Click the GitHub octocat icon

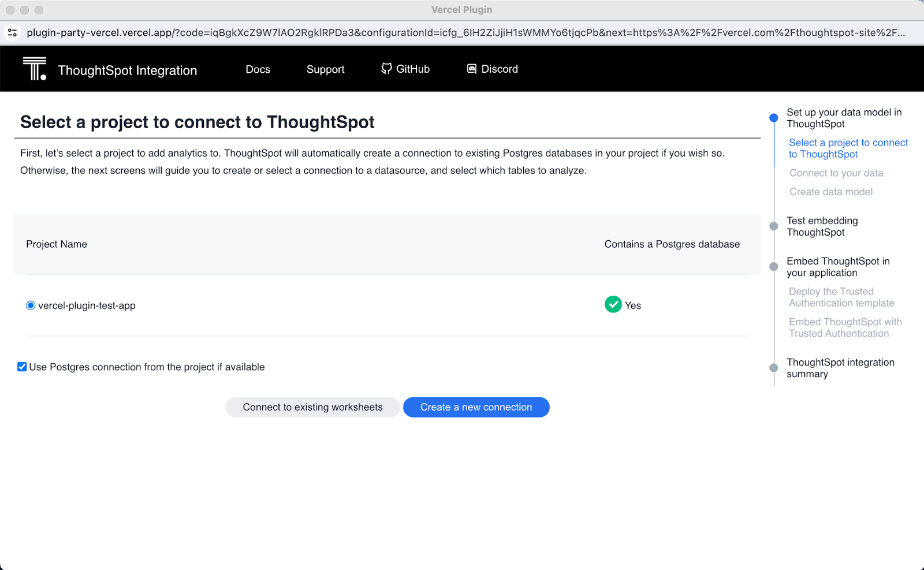click(x=386, y=69)
